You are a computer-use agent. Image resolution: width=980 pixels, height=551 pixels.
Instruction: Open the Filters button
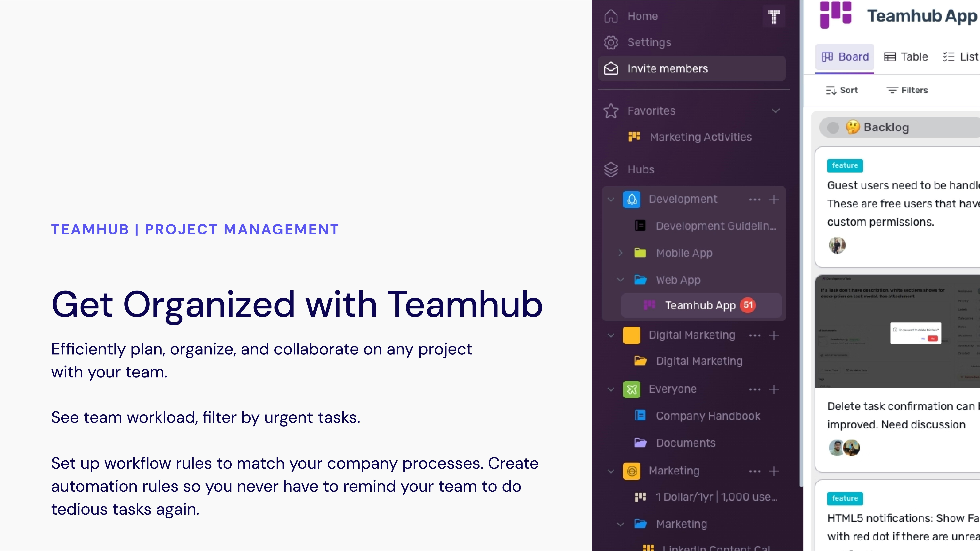907,90
